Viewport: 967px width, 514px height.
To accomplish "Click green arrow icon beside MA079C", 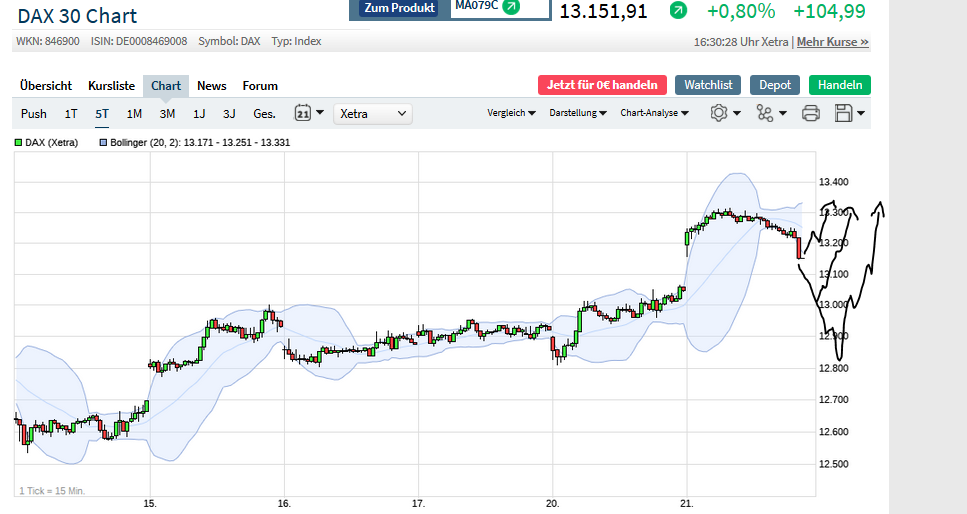I will [511, 7].
